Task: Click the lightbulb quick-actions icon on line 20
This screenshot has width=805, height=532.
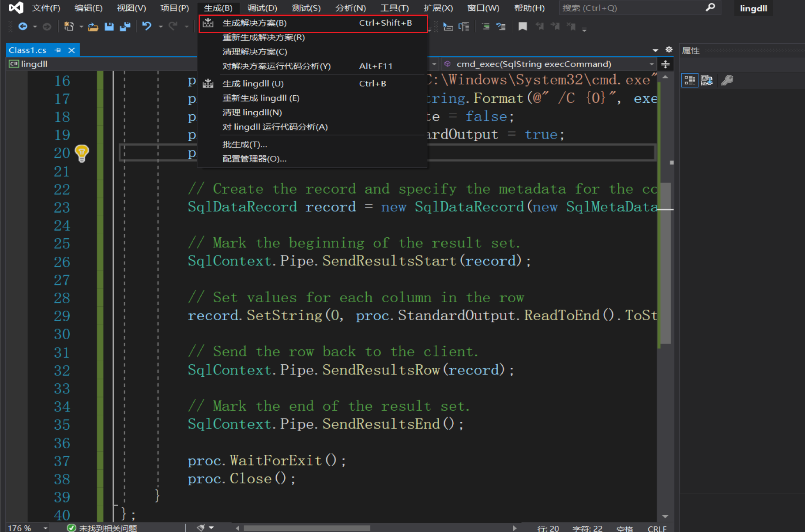Action: click(x=82, y=153)
